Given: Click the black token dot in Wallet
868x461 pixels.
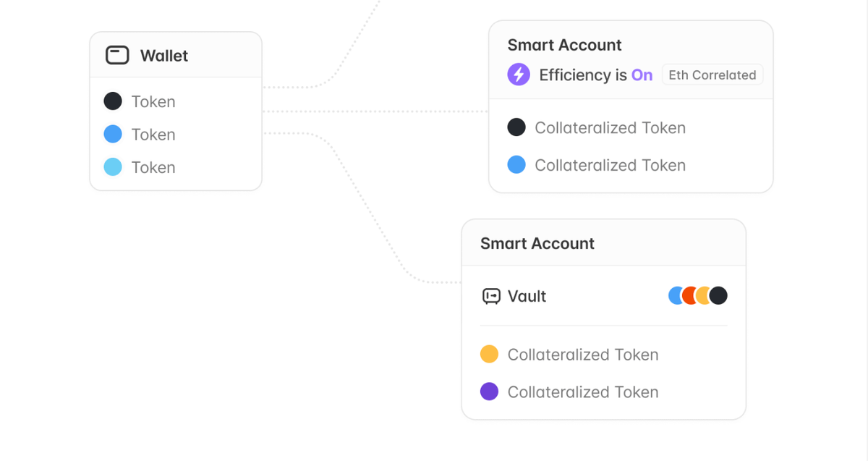Looking at the screenshot, I should (113, 101).
